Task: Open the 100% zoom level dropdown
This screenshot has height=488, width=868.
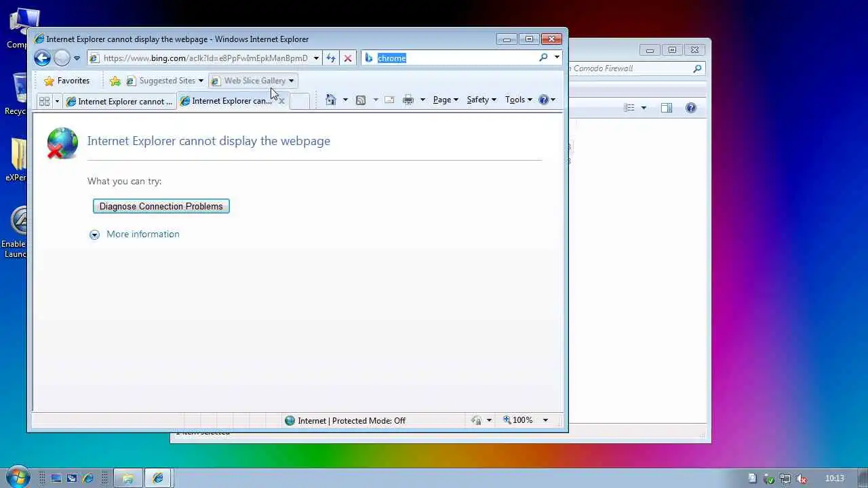Action: click(545, 420)
